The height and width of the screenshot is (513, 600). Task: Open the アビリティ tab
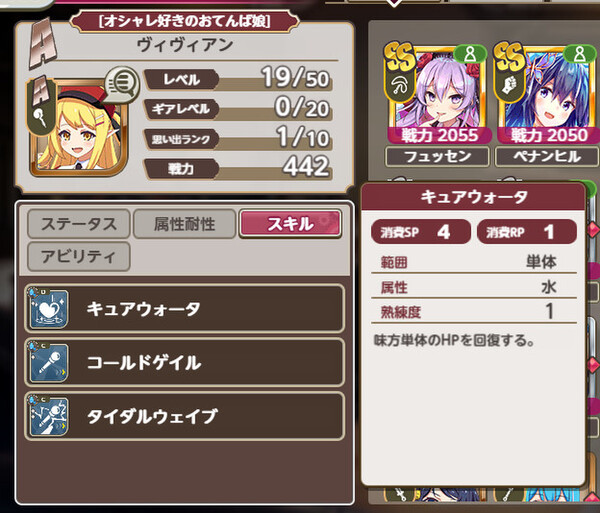coord(79,256)
